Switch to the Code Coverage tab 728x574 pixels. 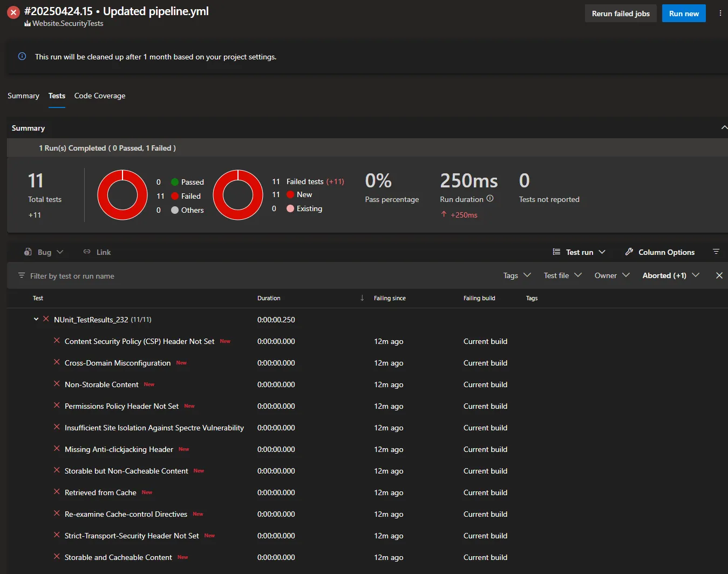coord(99,96)
